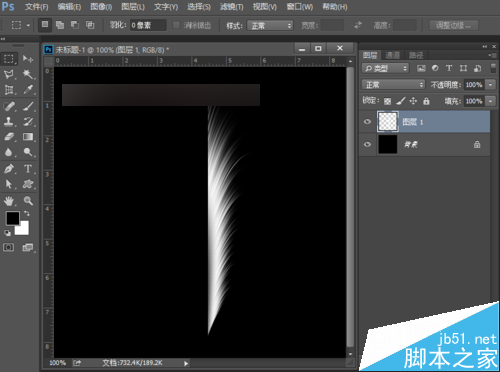Select the Custom Shape tool

[x=28, y=184]
